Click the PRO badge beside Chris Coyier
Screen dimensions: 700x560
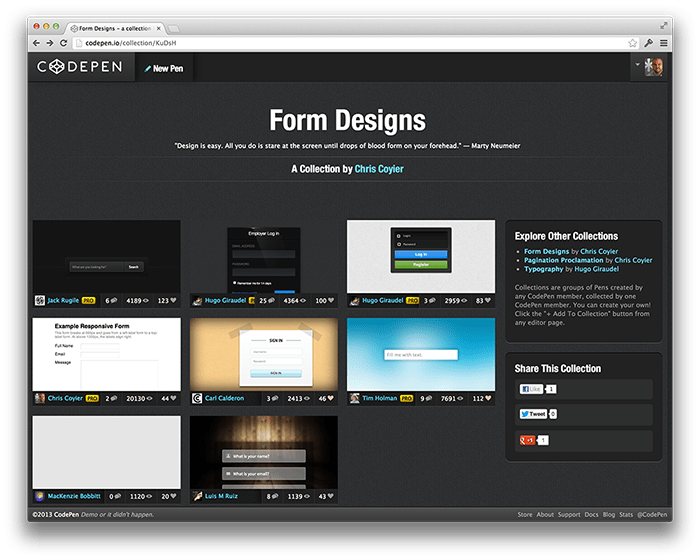[x=92, y=398]
